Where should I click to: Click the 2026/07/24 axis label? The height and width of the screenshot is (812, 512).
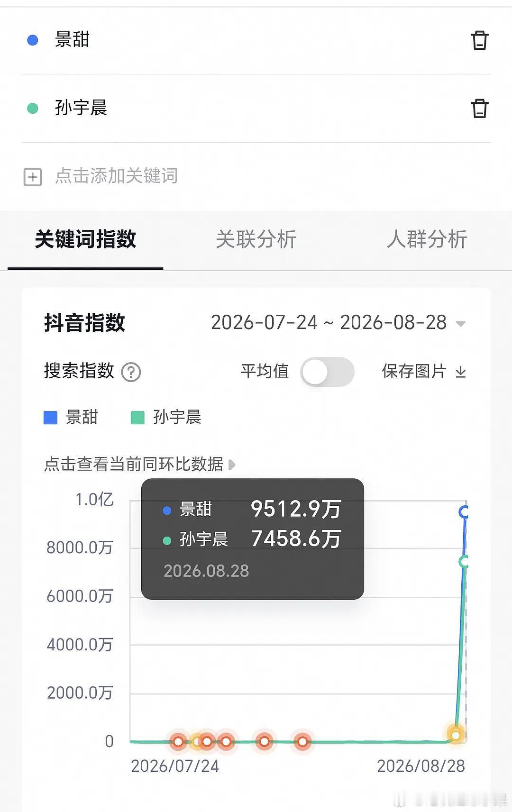175,766
